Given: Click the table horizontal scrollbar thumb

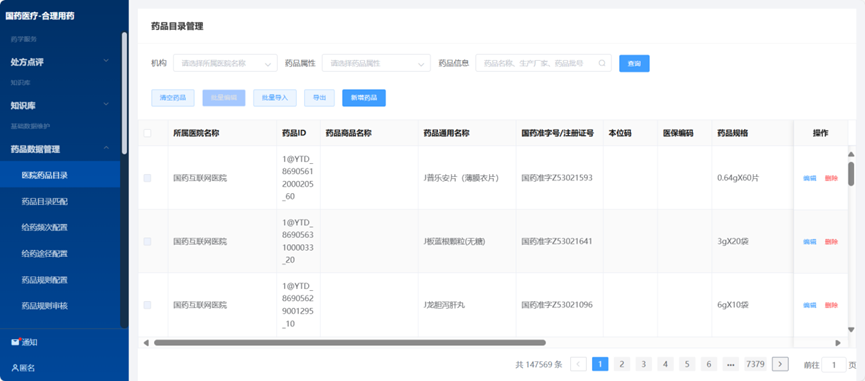Looking at the screenshot, I should [x=350, y=342].
